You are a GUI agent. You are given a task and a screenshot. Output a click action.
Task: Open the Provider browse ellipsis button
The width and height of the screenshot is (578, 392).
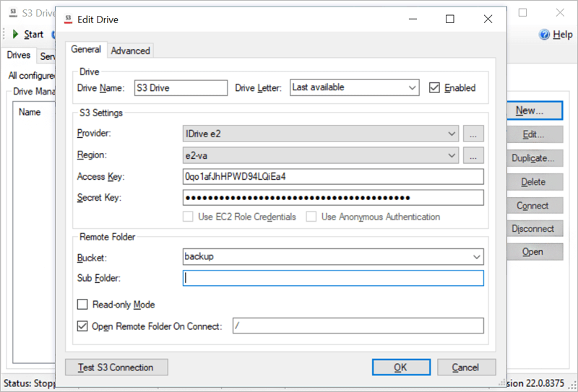click(473, 134)
